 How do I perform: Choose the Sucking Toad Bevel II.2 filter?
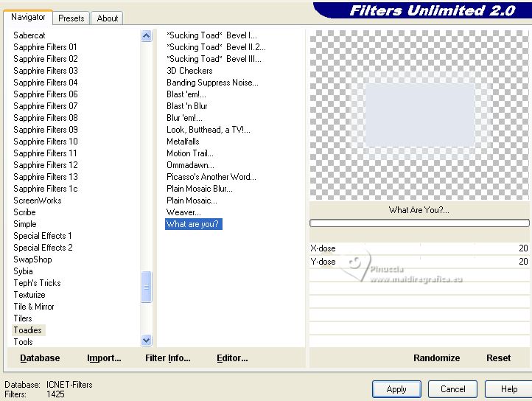tap(216, 47)
